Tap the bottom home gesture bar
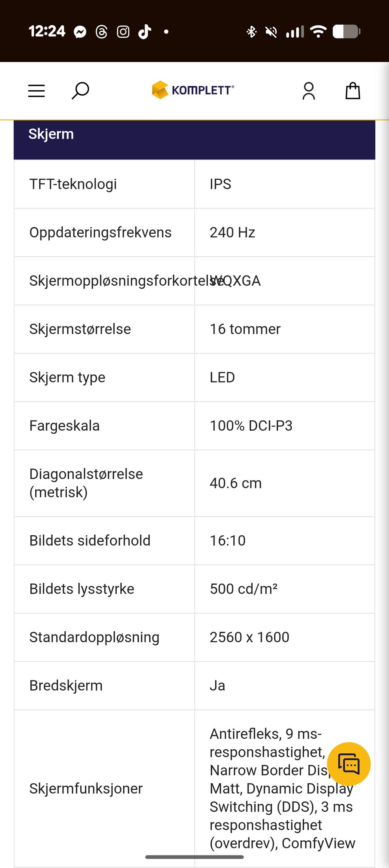389x868 pixels. tap(194, 857)
